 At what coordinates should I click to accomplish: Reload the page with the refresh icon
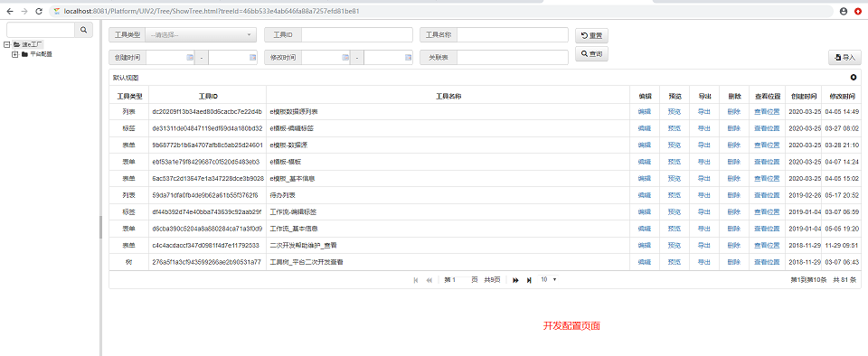(38, 11)
